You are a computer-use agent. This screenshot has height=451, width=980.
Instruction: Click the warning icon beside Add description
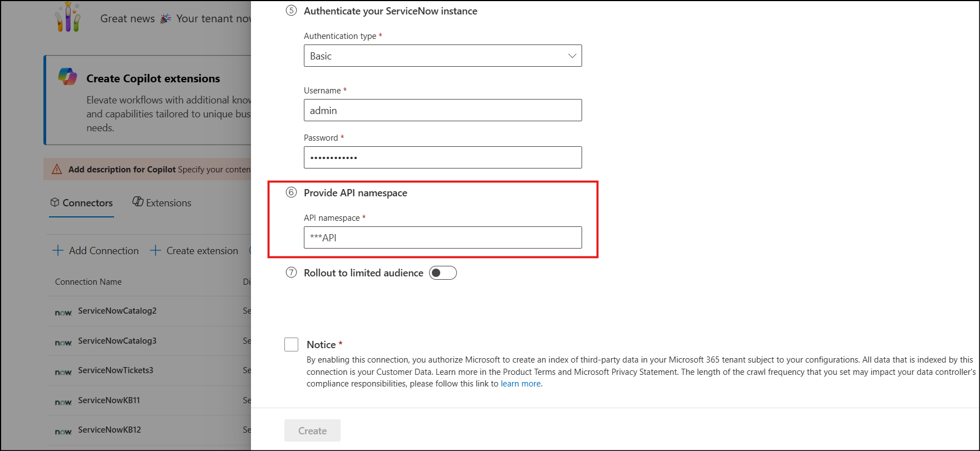click(57, 170)
